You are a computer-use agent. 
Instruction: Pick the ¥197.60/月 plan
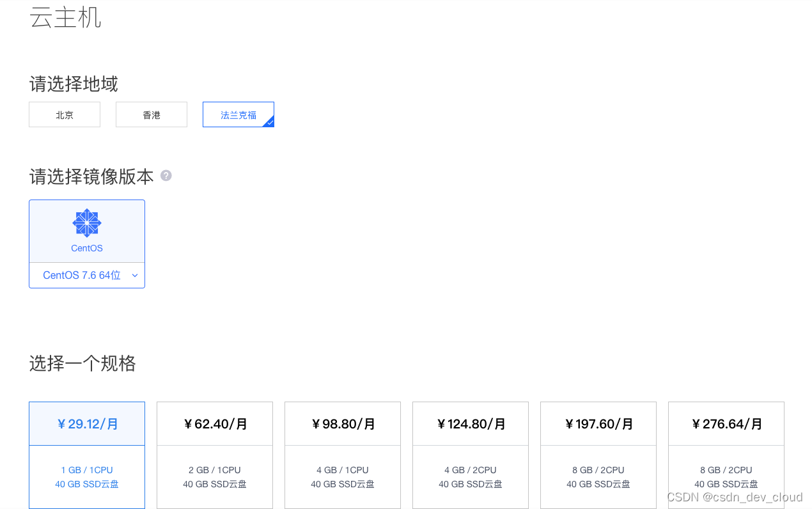[x=598, y=455]
